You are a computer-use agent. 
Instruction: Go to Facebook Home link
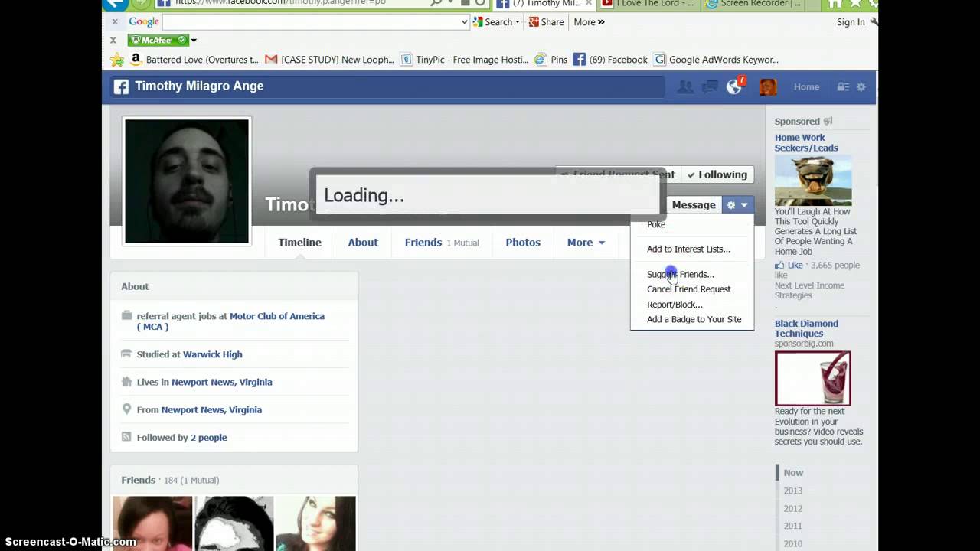pos(806,87)
